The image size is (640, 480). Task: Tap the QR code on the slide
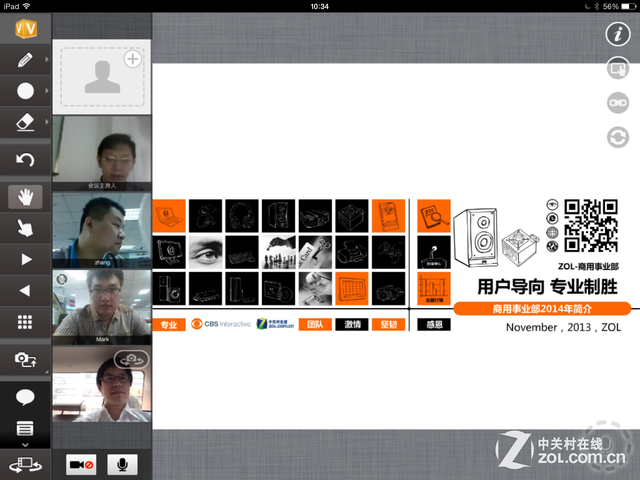tap(591, 226)
